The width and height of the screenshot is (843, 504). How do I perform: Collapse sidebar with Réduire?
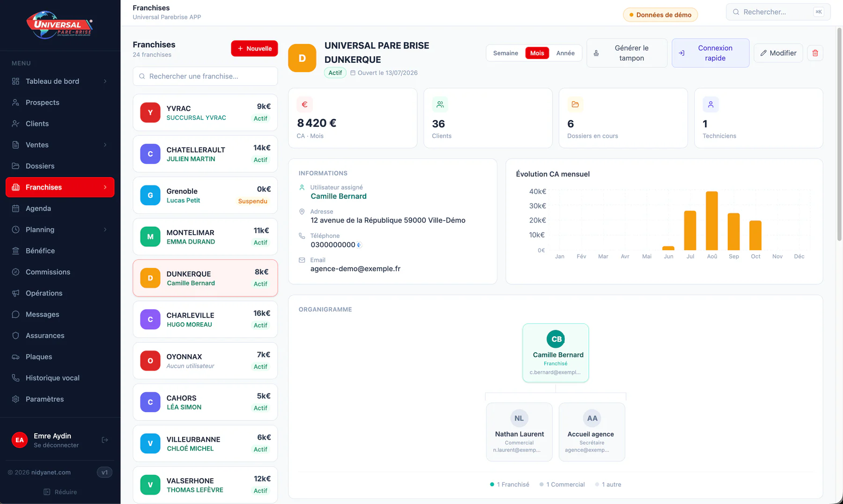(60, 492)
